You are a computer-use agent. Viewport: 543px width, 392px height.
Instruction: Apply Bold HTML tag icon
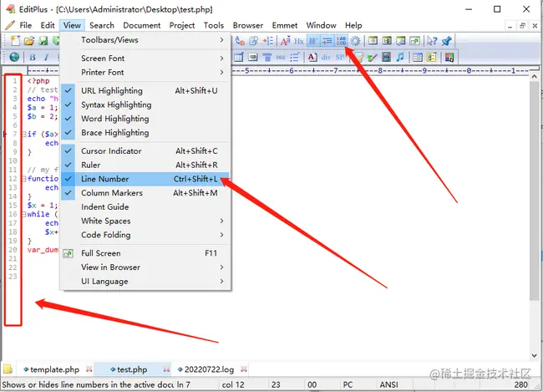(x=33, y=57)
